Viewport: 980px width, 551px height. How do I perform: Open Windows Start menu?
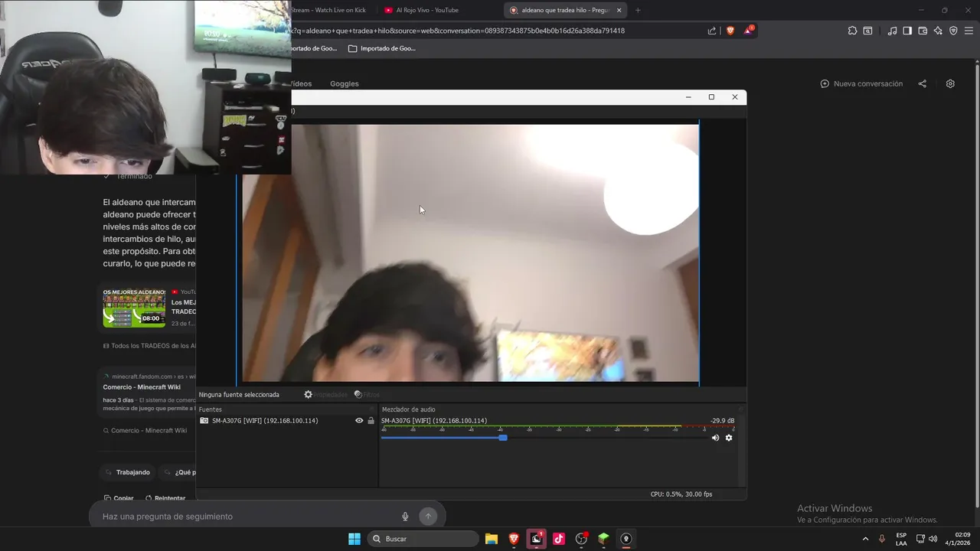354,539
